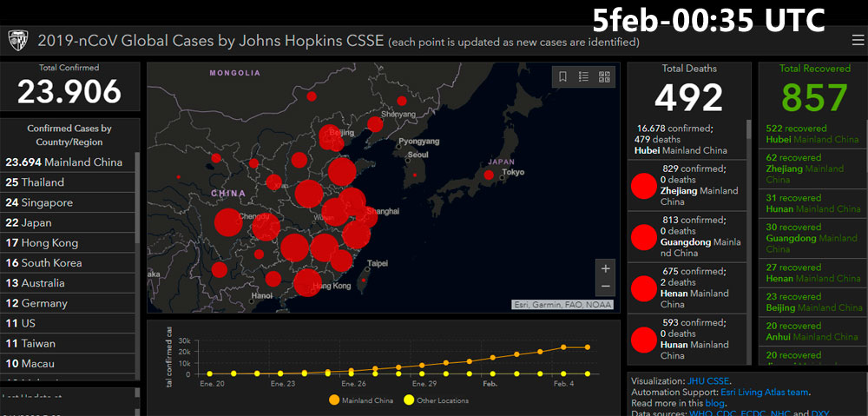Image resolution: width=868 pixels, height=416 pixels.
Task: Zoom in on the map
Action: click(x=606, y=268)
